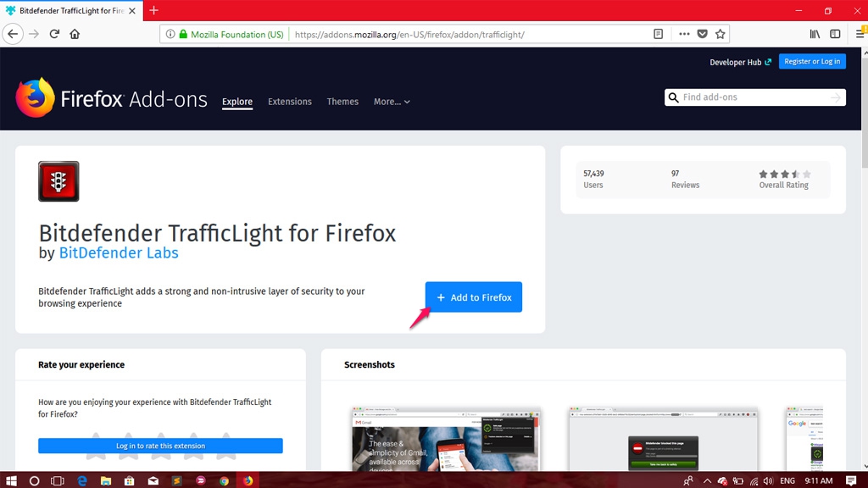The height and width of the screenshot is (488, 868).
Task: Open the action center notifications icon
Action: point(851,480)
